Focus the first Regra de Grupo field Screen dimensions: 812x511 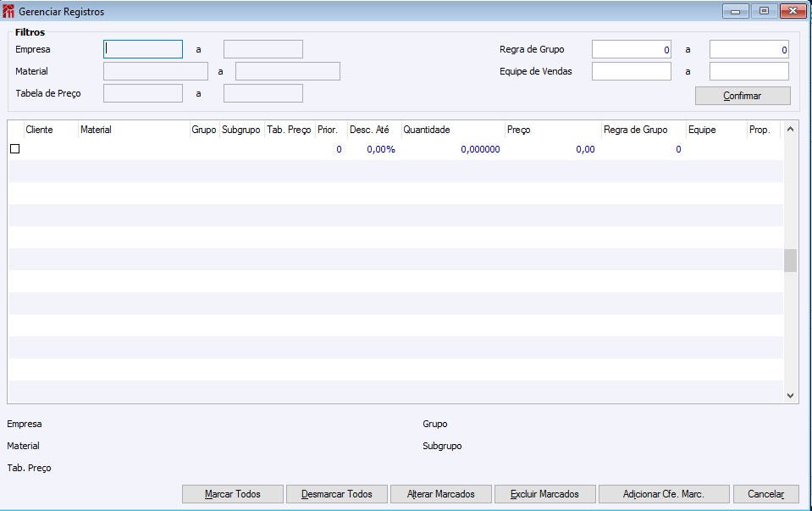[x=632, y=49]
